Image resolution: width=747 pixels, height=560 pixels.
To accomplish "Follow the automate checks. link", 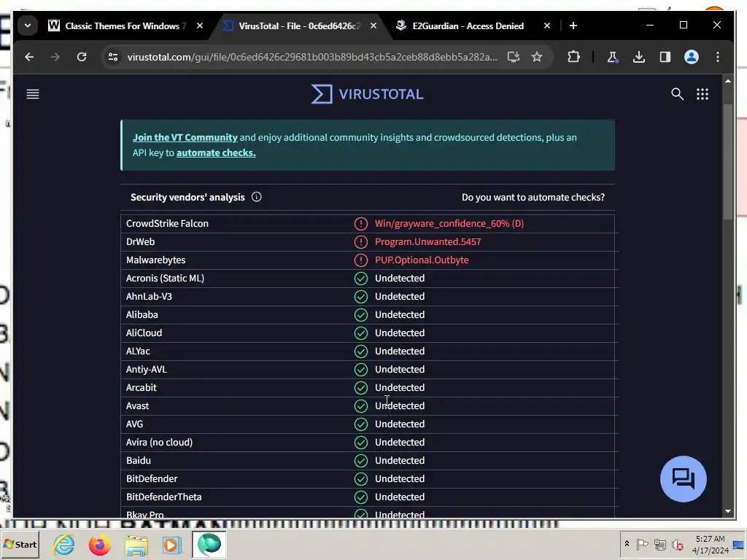I will [x=216, y=153].
